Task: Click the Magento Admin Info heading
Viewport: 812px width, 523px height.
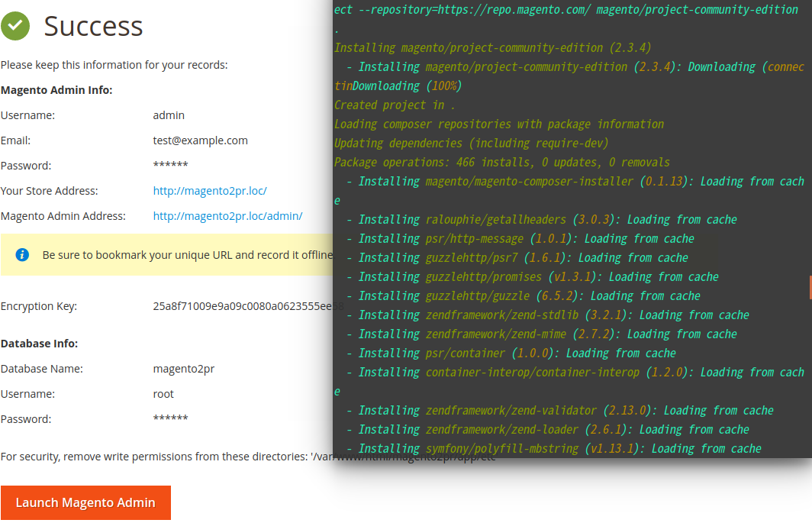Action: (x=56, y=90)
